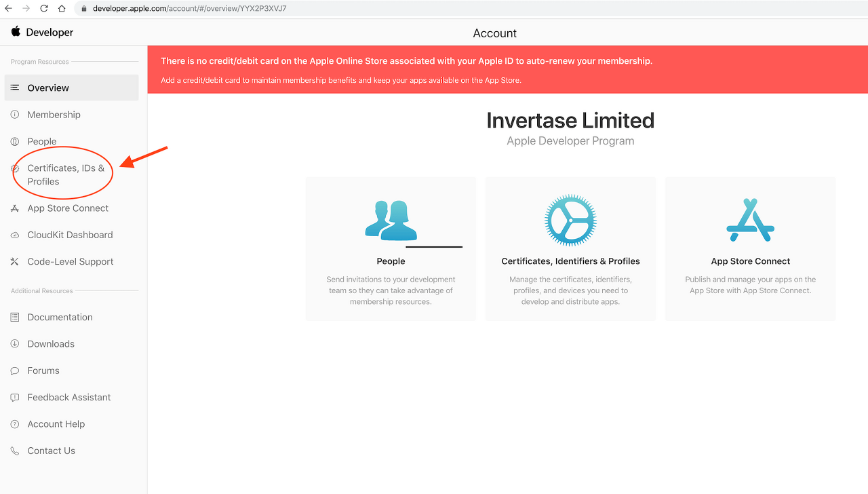This screenshot has height=494, width=868.
Task: Click the Forums speech bubble icon
Action: (15, 370)
